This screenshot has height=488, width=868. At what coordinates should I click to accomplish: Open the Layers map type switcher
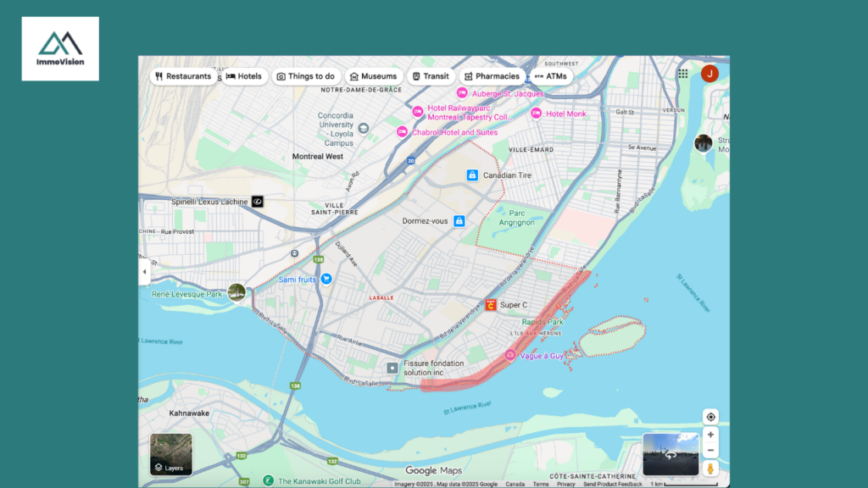[x=171, y=454]
